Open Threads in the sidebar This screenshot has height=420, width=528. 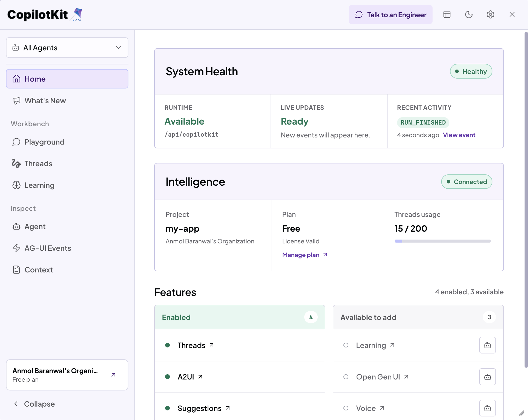(67, 163)
